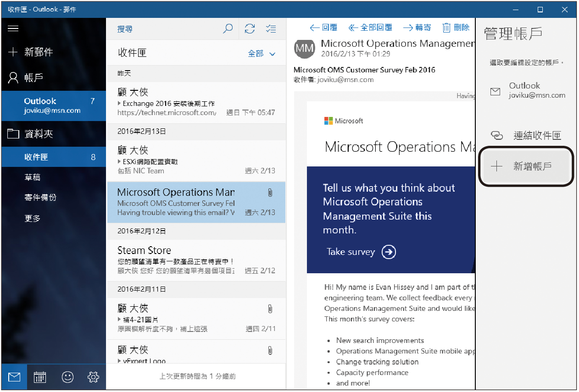This screenshot has width=579, height=392.
Task: Click the Take survey link
Action: click(x=351, y=252)
